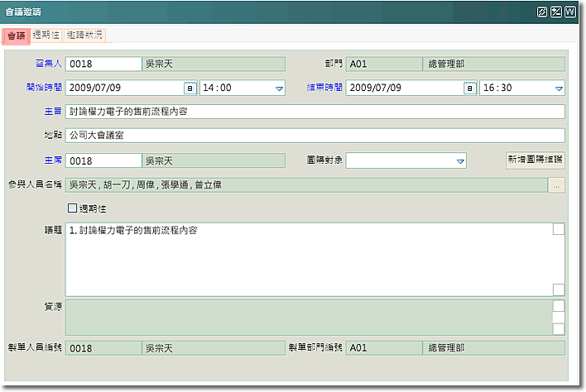Expand the end time 16:30 dropdown
Screen dimensions: 586x392
pos(559,88)
